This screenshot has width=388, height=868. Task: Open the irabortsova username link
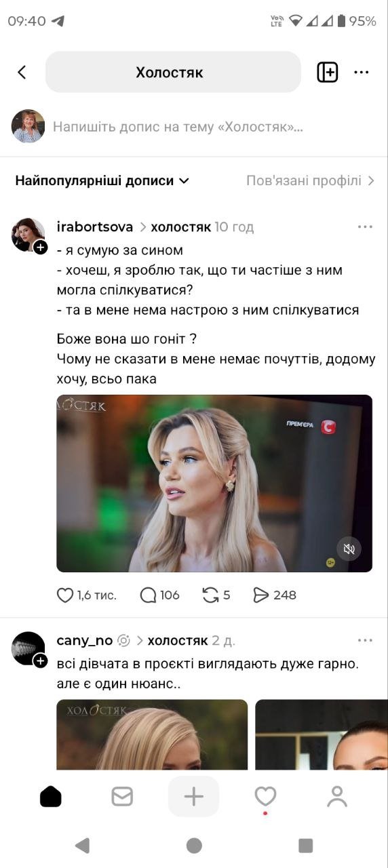95,227
